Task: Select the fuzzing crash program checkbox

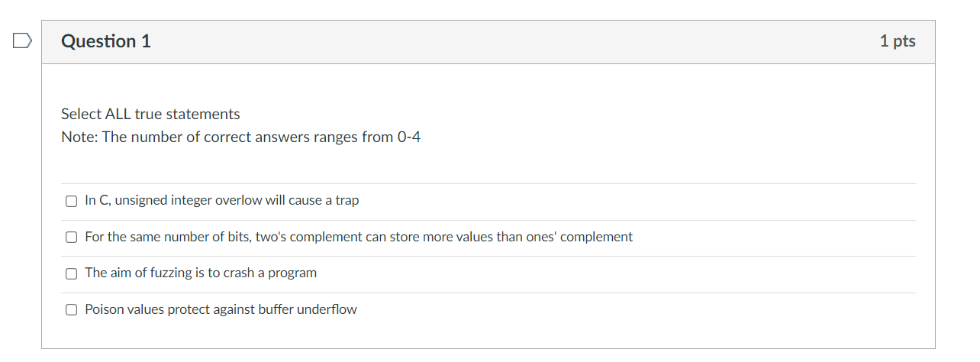Action: pos(71,273)
